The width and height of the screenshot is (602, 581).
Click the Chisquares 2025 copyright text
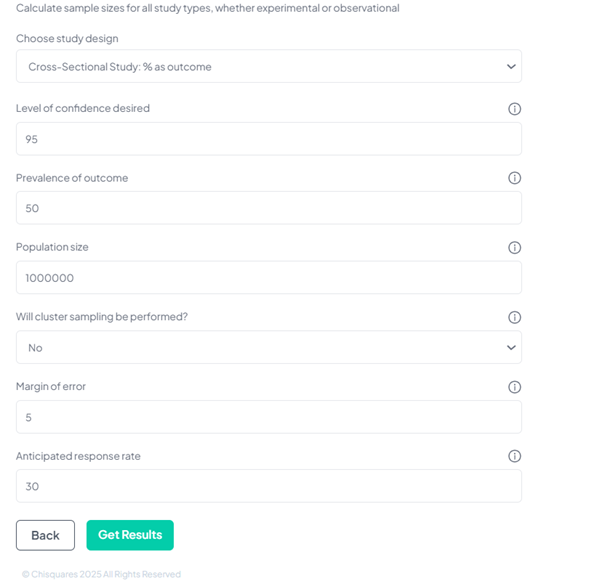[101, 574]
